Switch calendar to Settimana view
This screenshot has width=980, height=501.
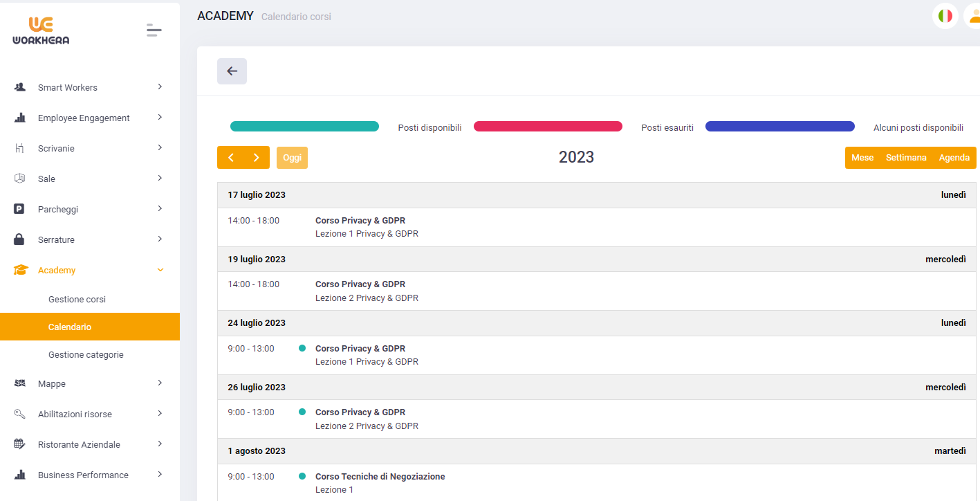(x=906, y=158)
